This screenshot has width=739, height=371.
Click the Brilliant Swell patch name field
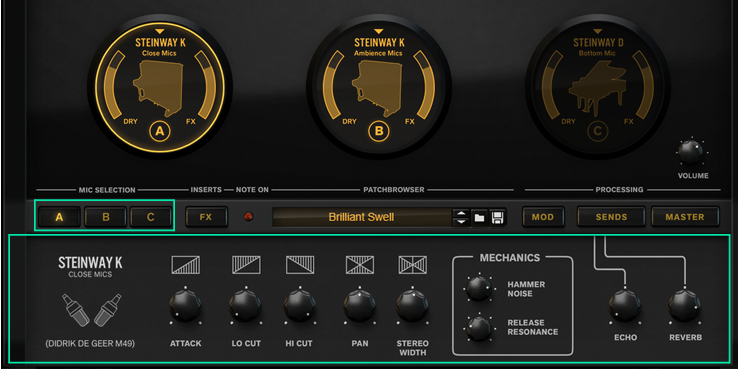pos(361,217)
